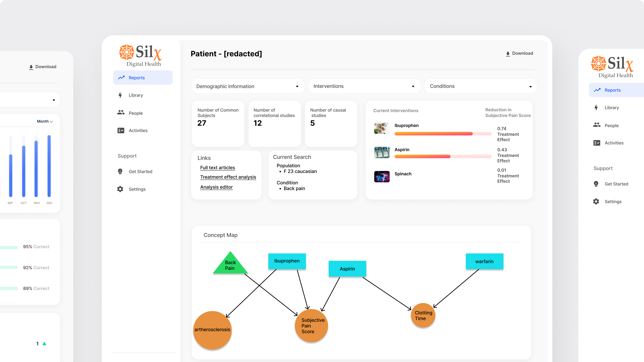Select Reports in the main sidebar
644x362 pixels.
(143, 78)
